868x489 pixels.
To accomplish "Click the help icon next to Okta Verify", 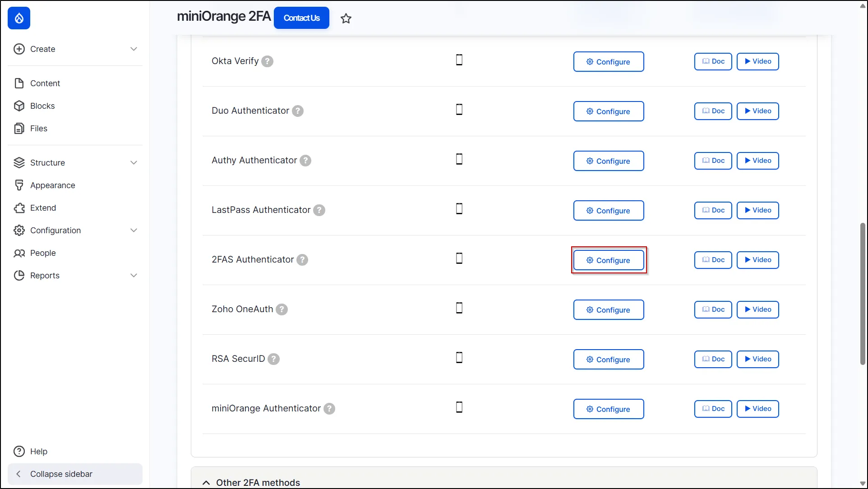I will [x=268, y=61].
